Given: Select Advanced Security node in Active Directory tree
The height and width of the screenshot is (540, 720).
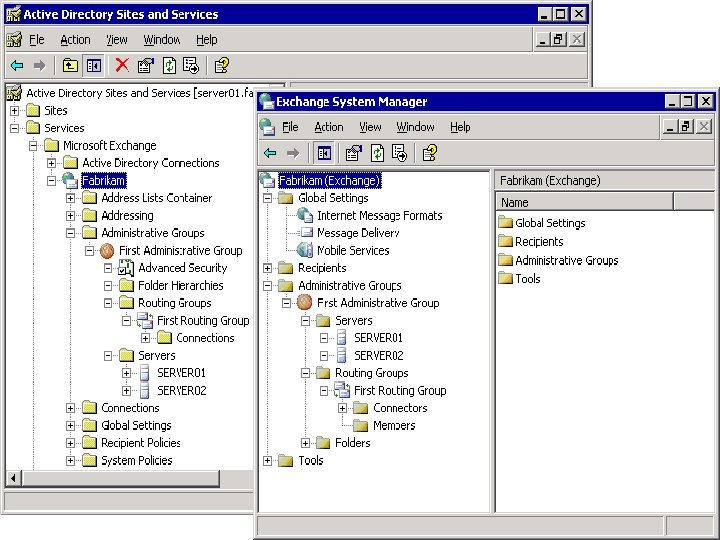Looking at the screenshot, I should (x=183, y=268).
